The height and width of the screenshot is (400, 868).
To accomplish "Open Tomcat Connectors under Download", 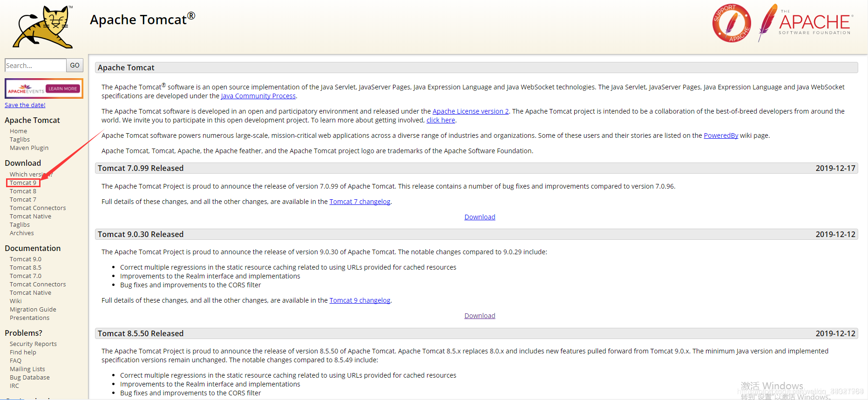I will coord(38,208).
